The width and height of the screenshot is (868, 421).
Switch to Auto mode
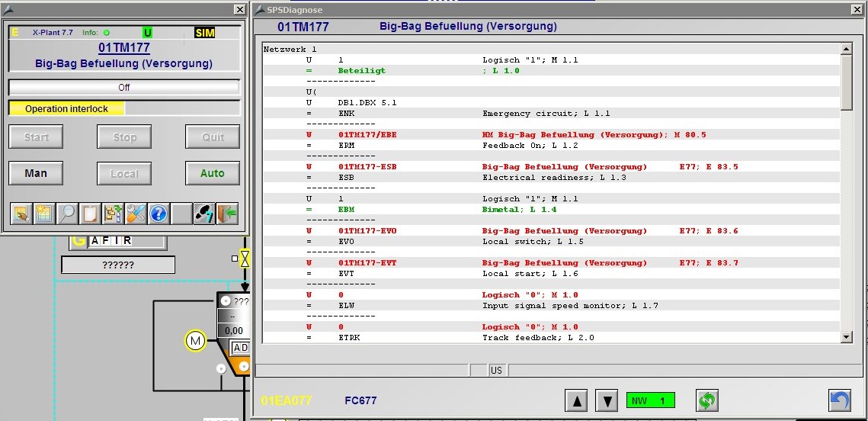point(213,173)
